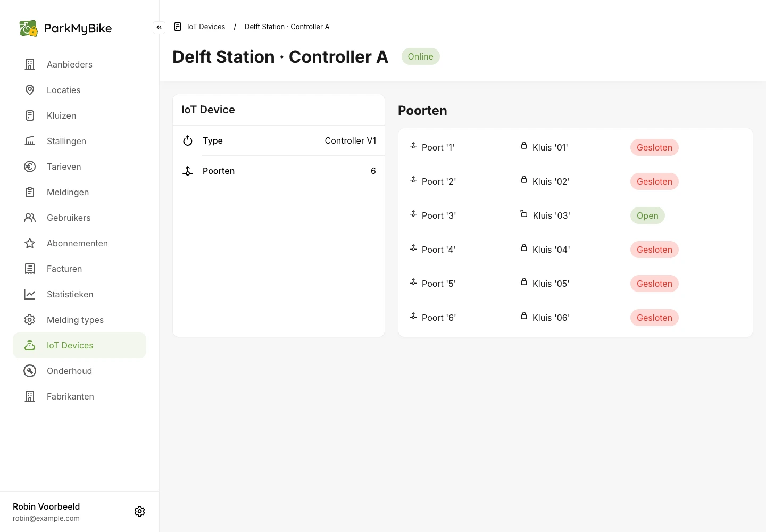The image size is (766, 532).
Task: Click the user email robin@example.com
Action: pos(46,518)
